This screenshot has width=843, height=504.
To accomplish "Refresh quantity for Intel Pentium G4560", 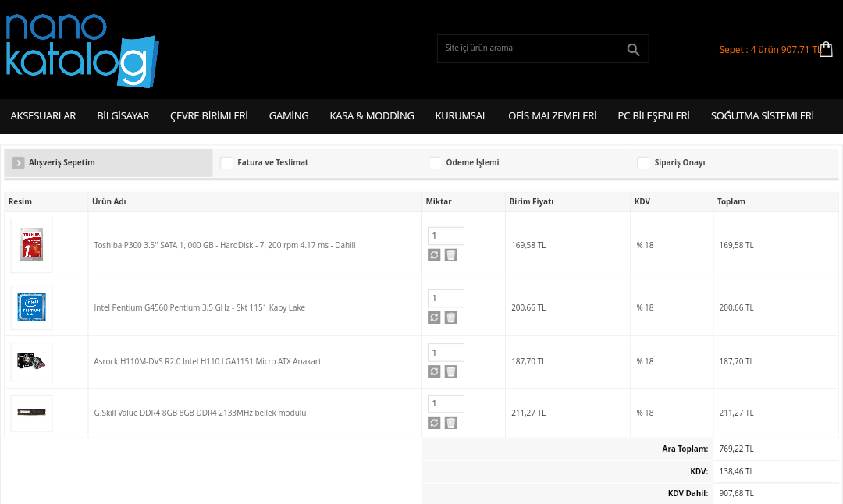I will 434,318.
